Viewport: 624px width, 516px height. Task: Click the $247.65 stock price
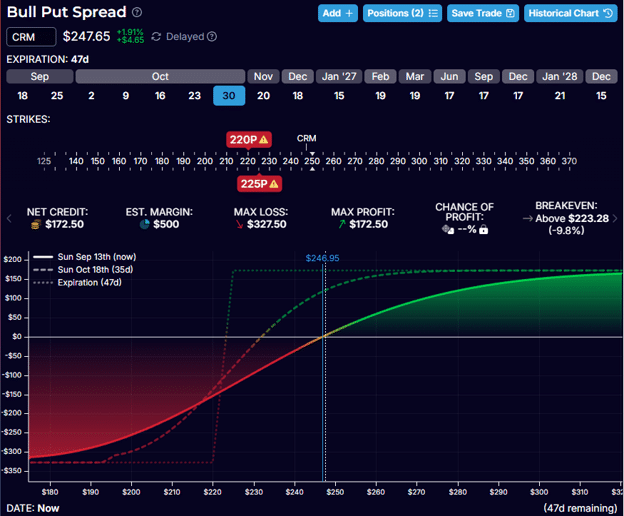[86, 37]
